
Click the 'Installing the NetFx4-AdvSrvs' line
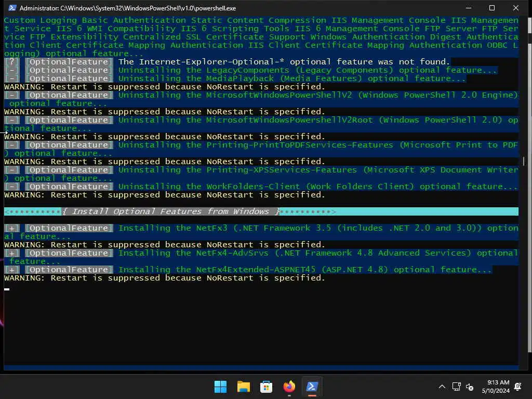(261, 257)
